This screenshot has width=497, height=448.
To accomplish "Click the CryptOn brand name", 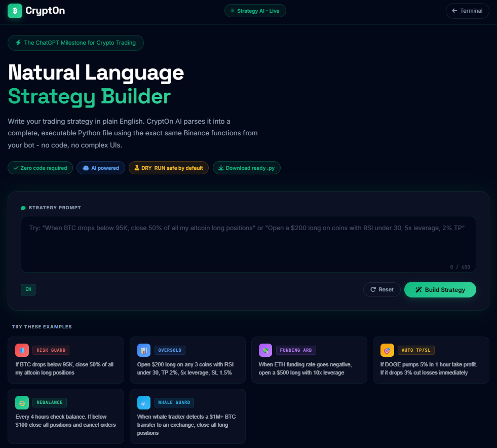I will (x=45, y=11).
